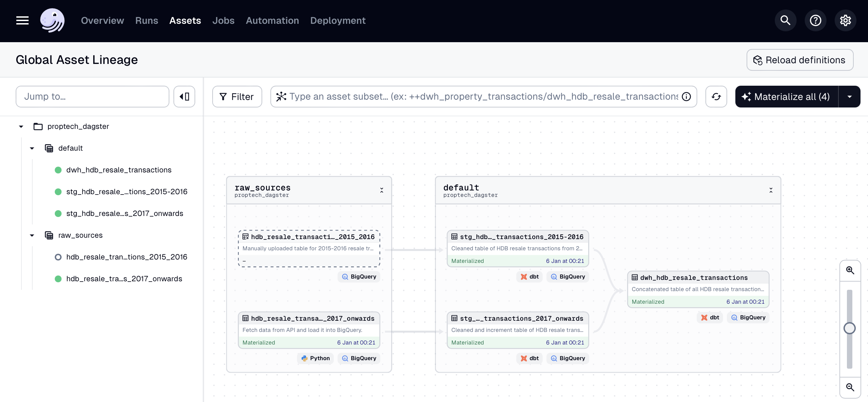Viewport: 868px width, 402px height.
Task: Zoom in on the lineage graph
Action: click(x=850, y=271)
